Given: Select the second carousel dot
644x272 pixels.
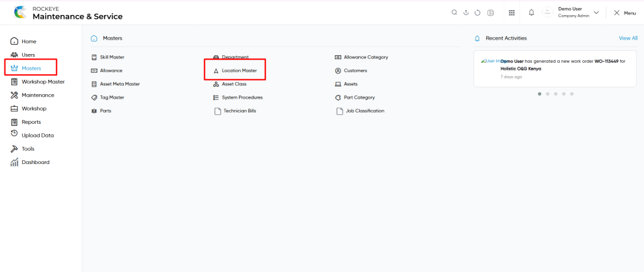Looking at the screenshot, I should click(548, 94).
